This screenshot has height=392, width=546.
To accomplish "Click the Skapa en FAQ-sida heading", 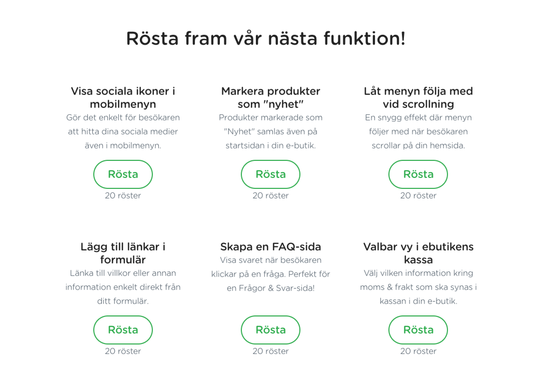I will pyautogui.click(x=270, y=247).
